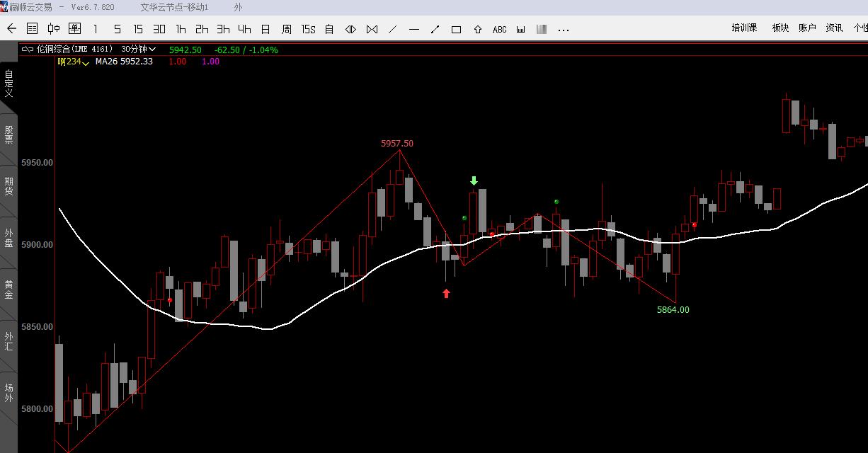The image size is (868, 453).
Task: Switch to the candlestick chart icon
Action: [54, 29]
